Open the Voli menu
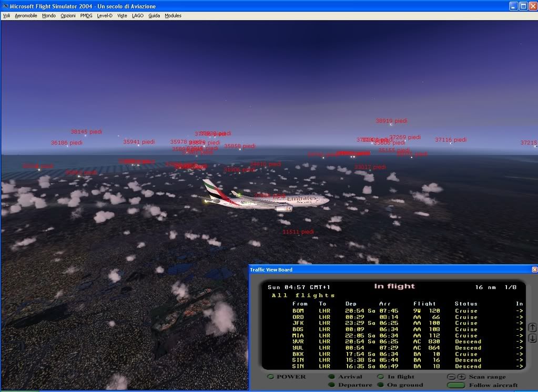This screenshot has height=392, width=538. coord(6,15)
